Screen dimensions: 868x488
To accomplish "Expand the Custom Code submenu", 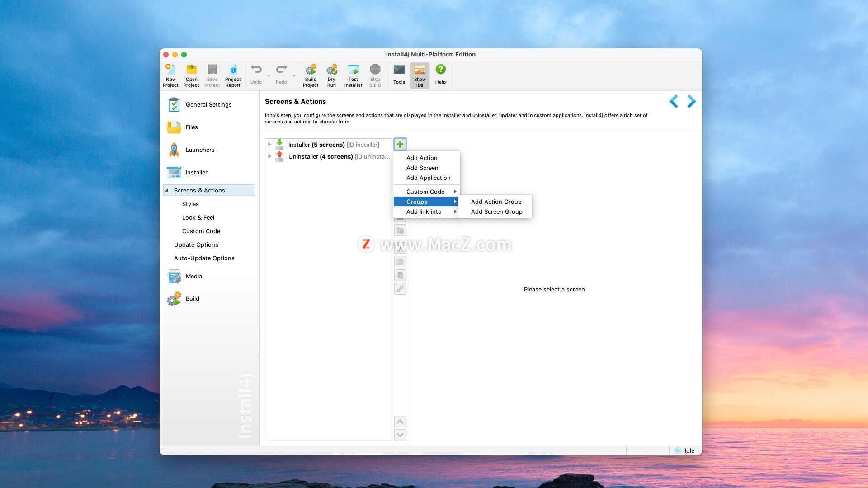I will (426, 192).
